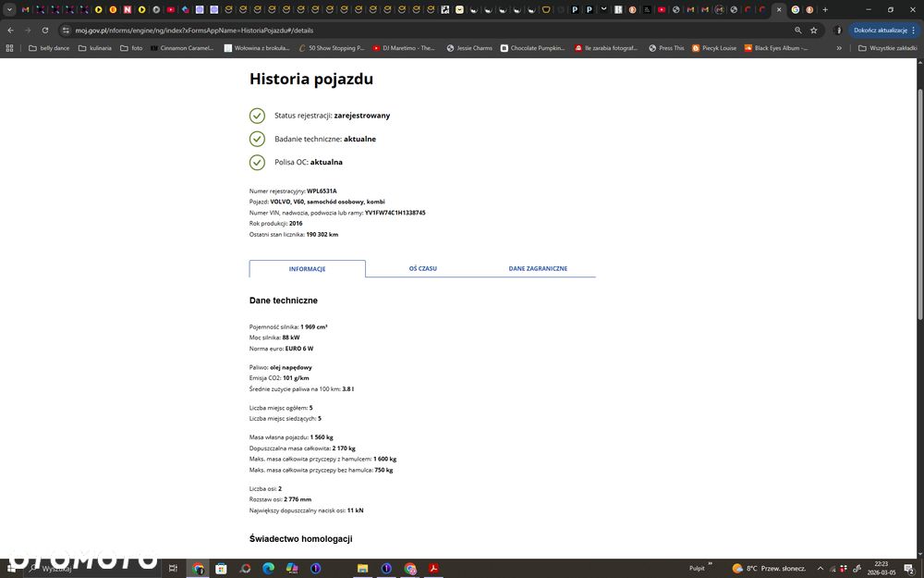This screenshot has width=924, height=578.
Task: Go back to the previous page
Action: pos(10,31)
